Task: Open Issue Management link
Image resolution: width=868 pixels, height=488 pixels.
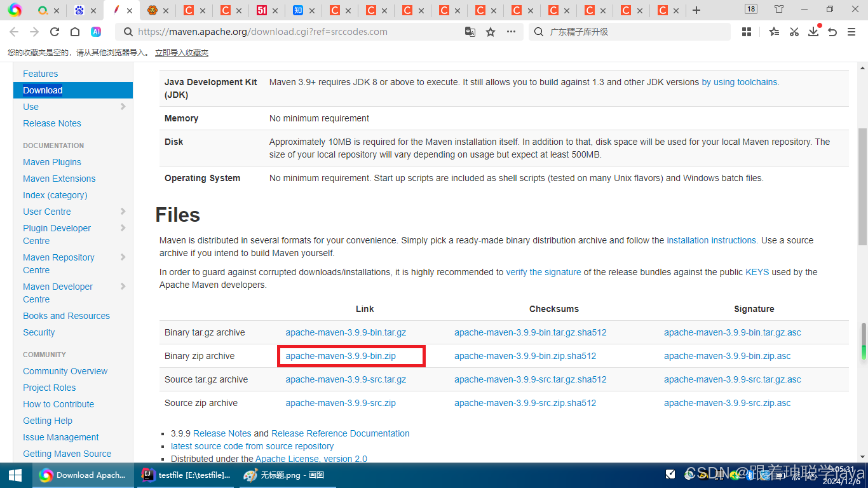Action: click(61, 437)
